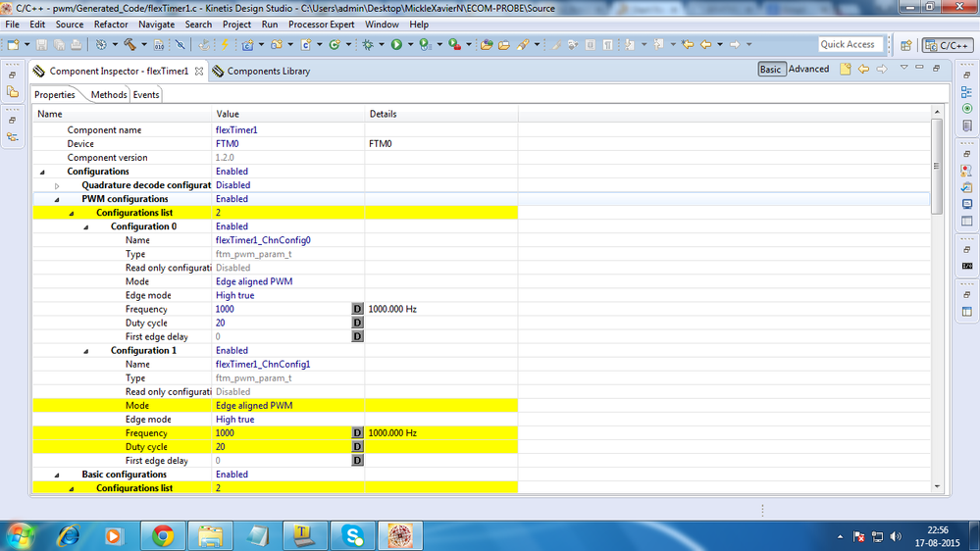Image resolution: width=980 pixels, height=551 pixels.
Task: Collapse PWM Configurations list node
Action: 72,214
